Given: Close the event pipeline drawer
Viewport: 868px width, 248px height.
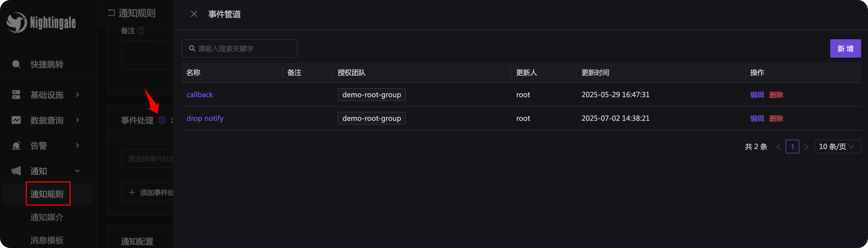Looking at the screenshot, I should (x=194, y=14).
